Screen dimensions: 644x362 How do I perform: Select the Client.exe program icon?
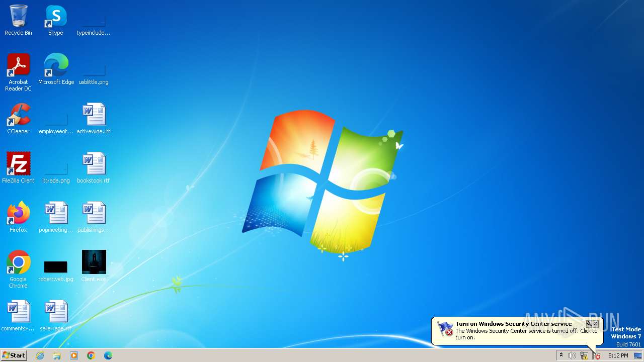tap(94, 266)
